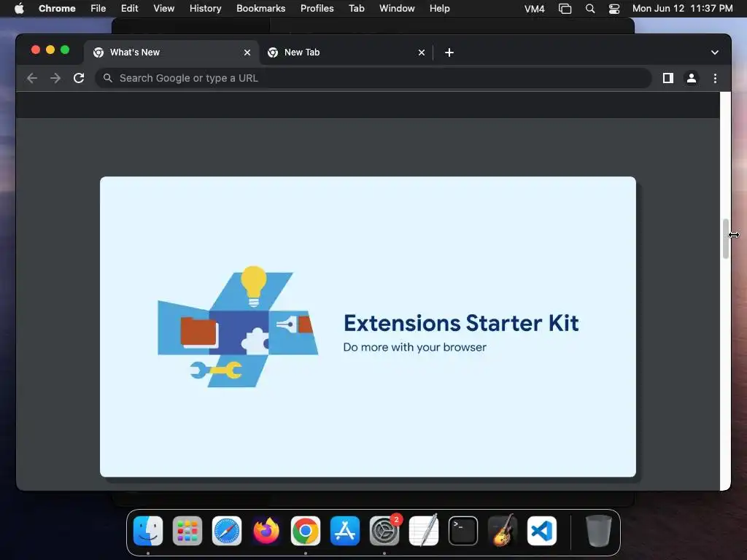The width and height of the screenshot is (747, 560).
Task: Click 'Do more with your browser' text
Action: (x=414, y=347)
